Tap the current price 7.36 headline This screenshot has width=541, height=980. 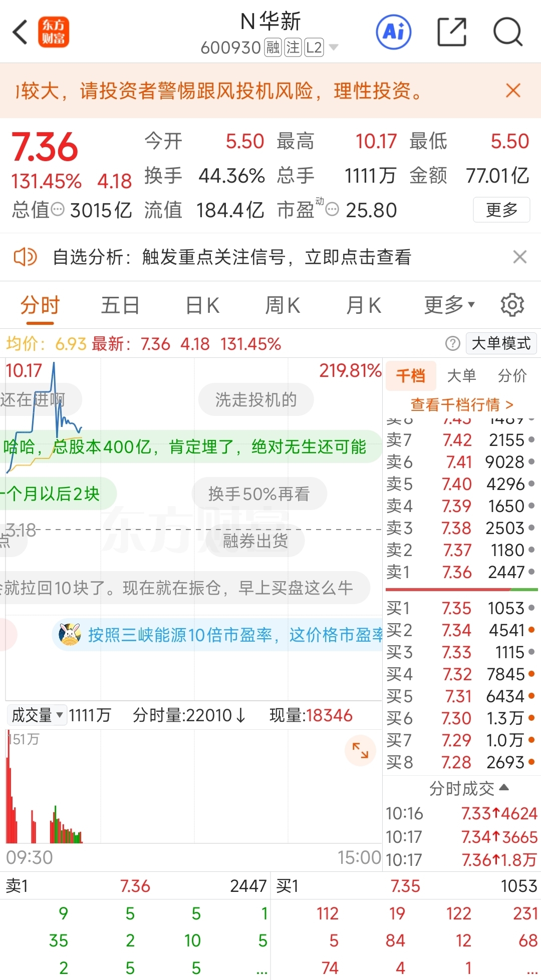pyautogui.click(x=45, y=147)
